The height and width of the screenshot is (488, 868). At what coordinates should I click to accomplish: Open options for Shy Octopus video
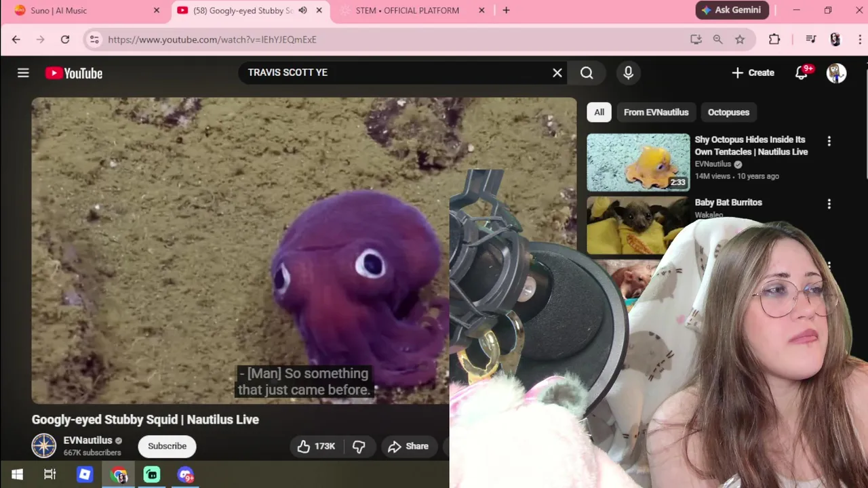(829, 141)
